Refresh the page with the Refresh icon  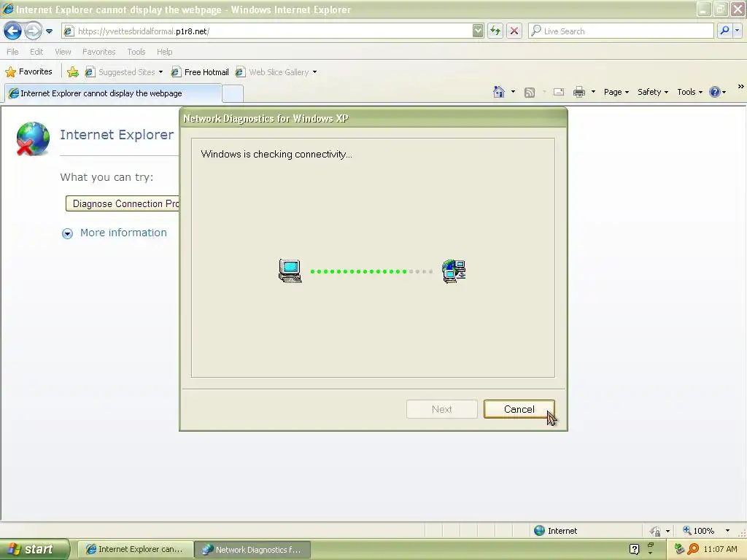[495, 31]
